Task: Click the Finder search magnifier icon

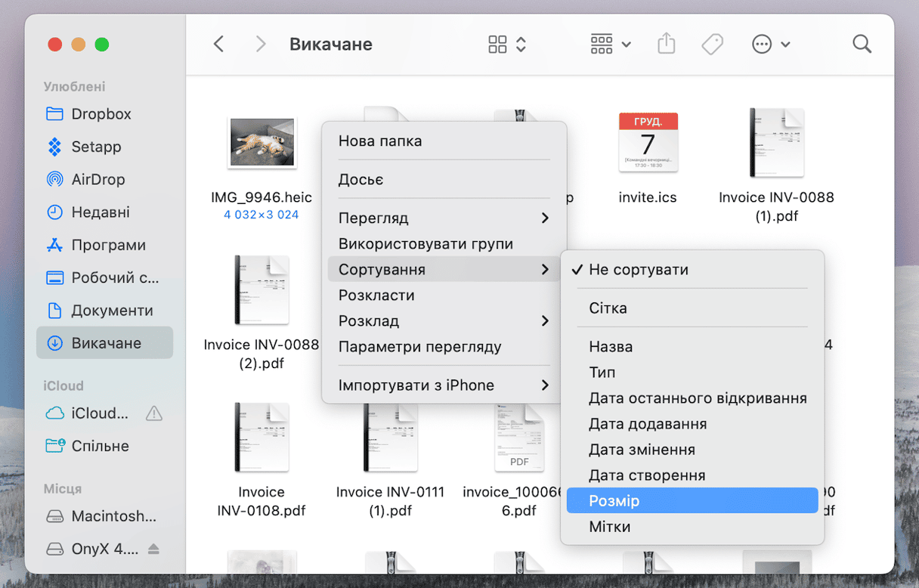Action: tap(862, 45)
